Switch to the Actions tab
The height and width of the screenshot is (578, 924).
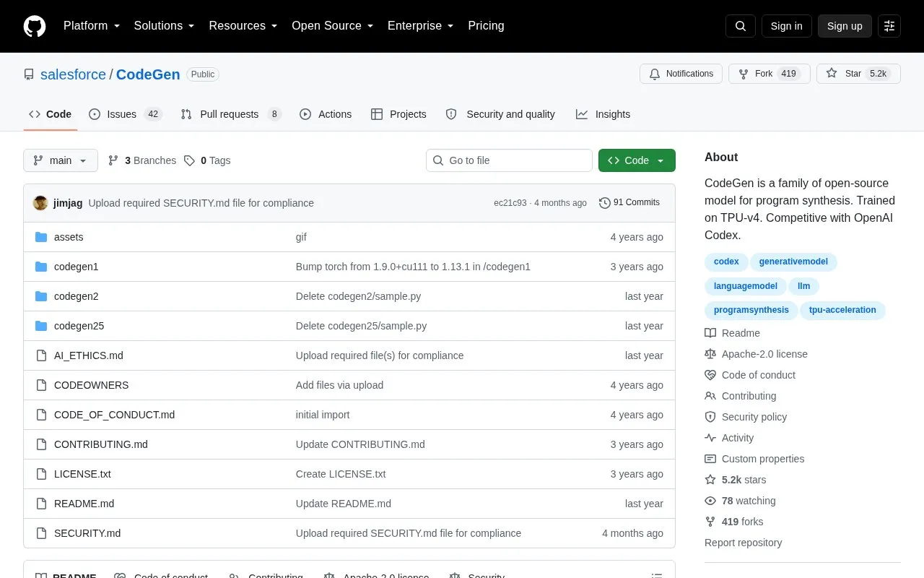326,114
